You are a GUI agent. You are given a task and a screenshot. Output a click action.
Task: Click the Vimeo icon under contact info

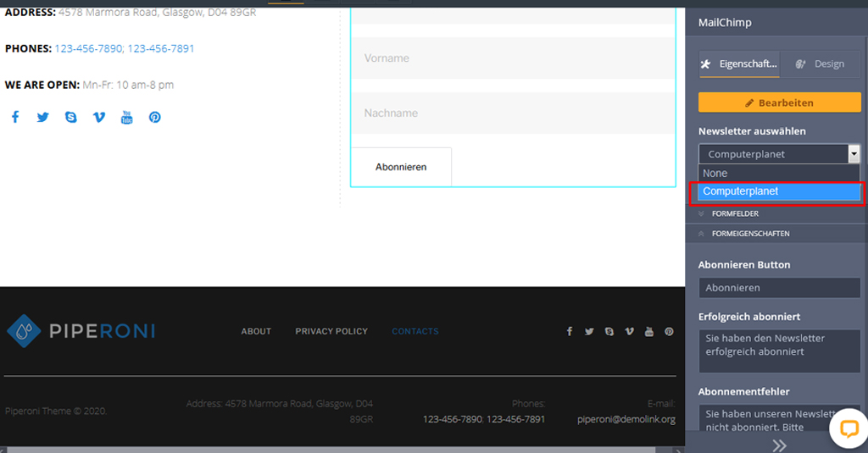coord(99,117)
